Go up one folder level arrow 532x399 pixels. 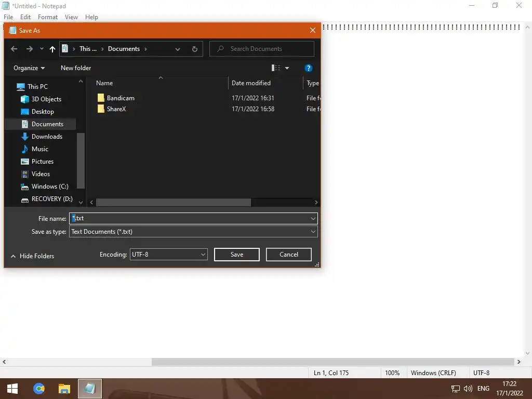(52, 49)
